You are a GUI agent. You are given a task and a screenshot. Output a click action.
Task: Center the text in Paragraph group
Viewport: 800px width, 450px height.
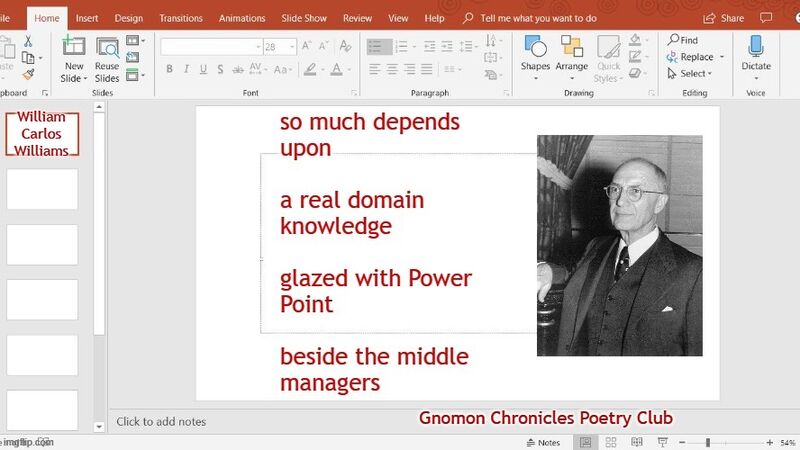point(392,69)
